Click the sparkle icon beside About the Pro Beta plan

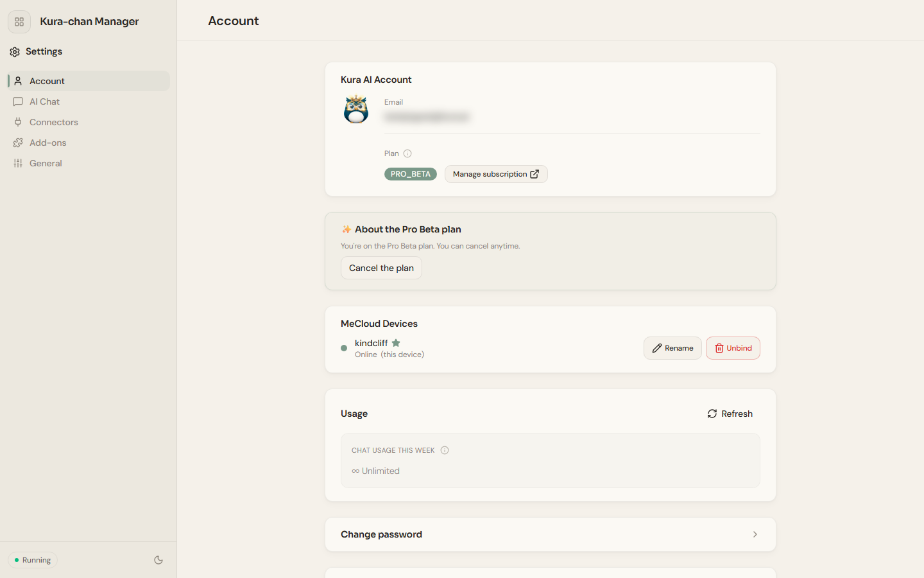(346, 229)
